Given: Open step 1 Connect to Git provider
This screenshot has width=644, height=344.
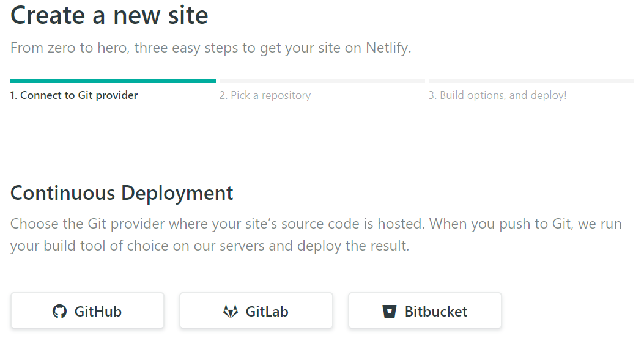Looking at the screenshot, I should point(74,95).
